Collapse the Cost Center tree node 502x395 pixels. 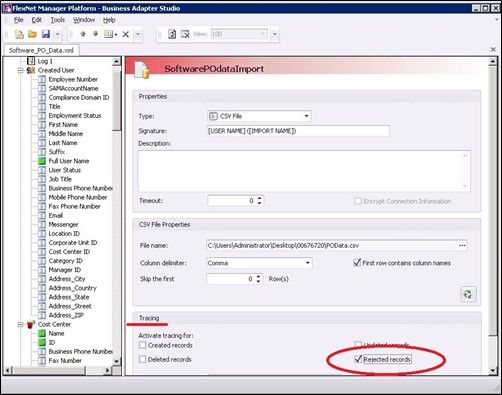pos(21,324)
